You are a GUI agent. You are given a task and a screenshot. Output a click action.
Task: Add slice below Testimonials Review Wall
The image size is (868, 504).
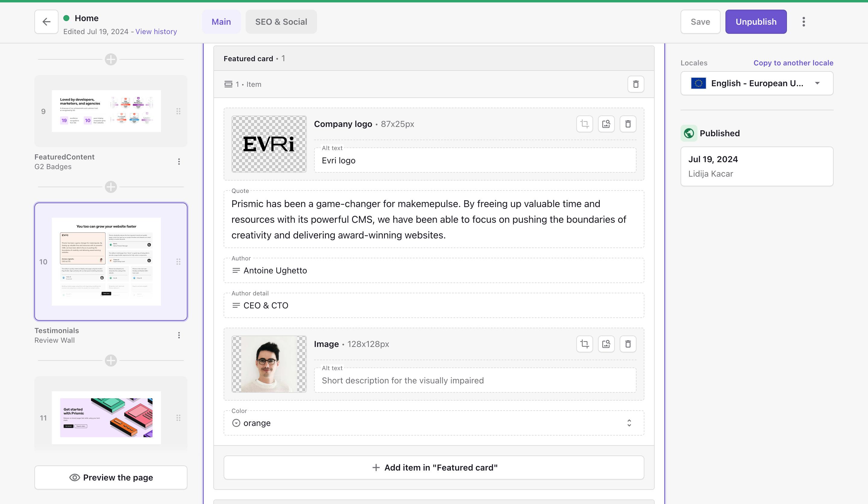coord(111,361)
